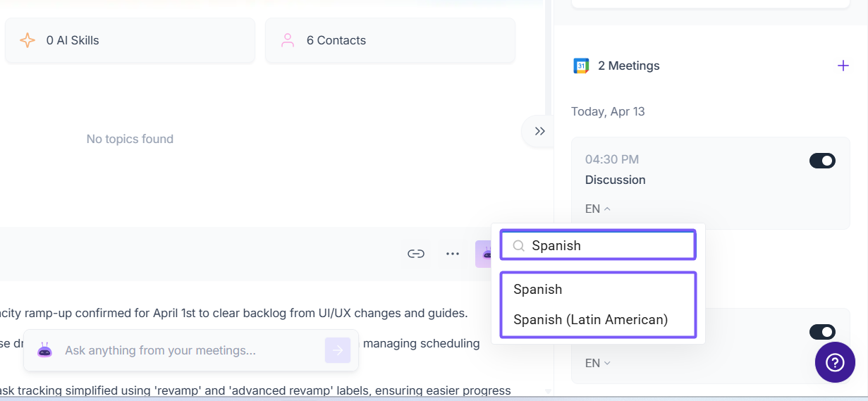Open the three-dot more options menu

click(453, 254)
